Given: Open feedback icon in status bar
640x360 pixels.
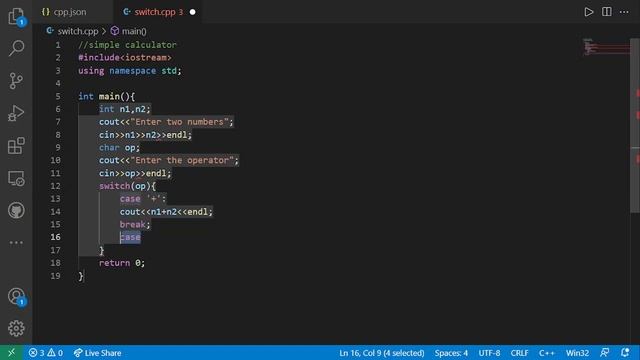Looking at the screenshot, I should 604,353.
